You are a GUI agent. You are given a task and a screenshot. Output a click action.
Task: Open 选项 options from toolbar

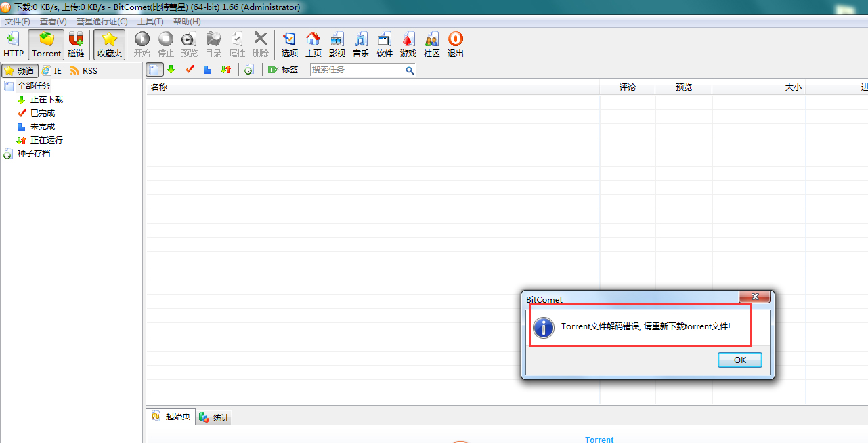tap(290, 44)
